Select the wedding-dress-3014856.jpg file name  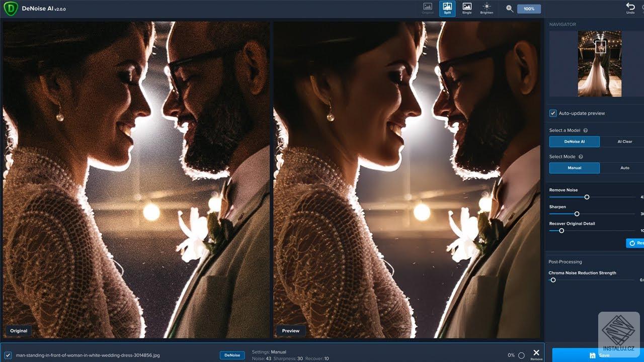(88, 355)
